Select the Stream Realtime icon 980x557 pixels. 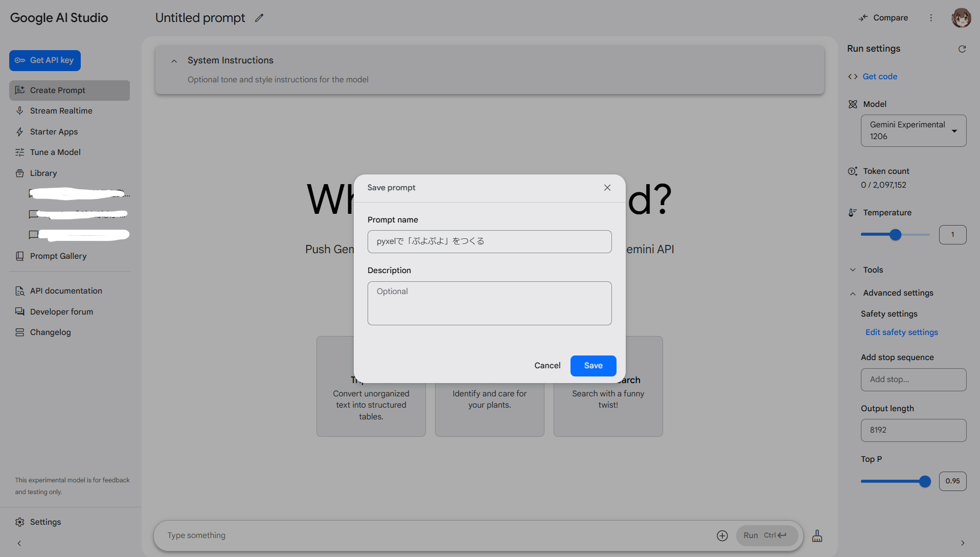click(19, 110)
